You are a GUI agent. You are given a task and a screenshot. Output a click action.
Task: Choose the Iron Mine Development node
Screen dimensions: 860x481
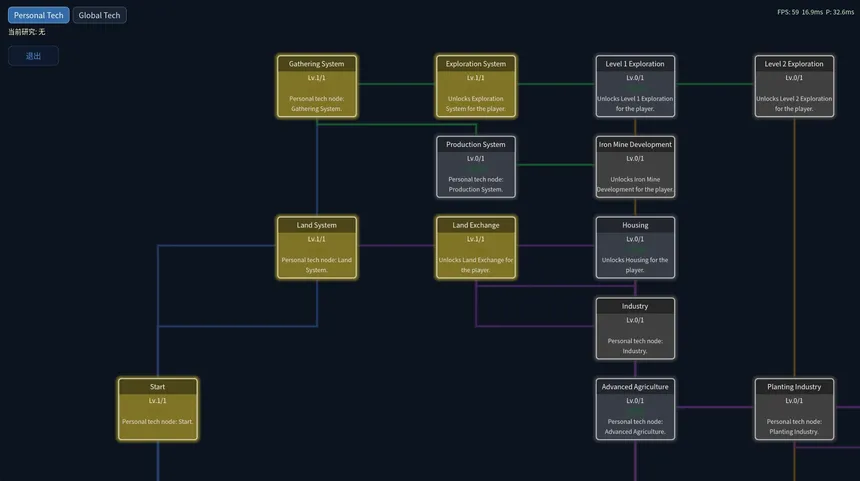coord(635,167)
